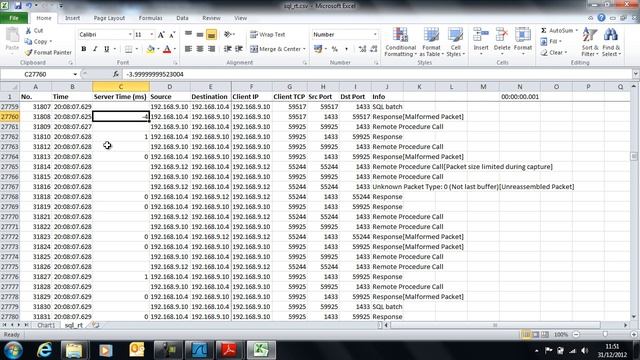Screen dimensions: 640x360
Task: Switch to the Data tab
Action: tap(182, 18)
